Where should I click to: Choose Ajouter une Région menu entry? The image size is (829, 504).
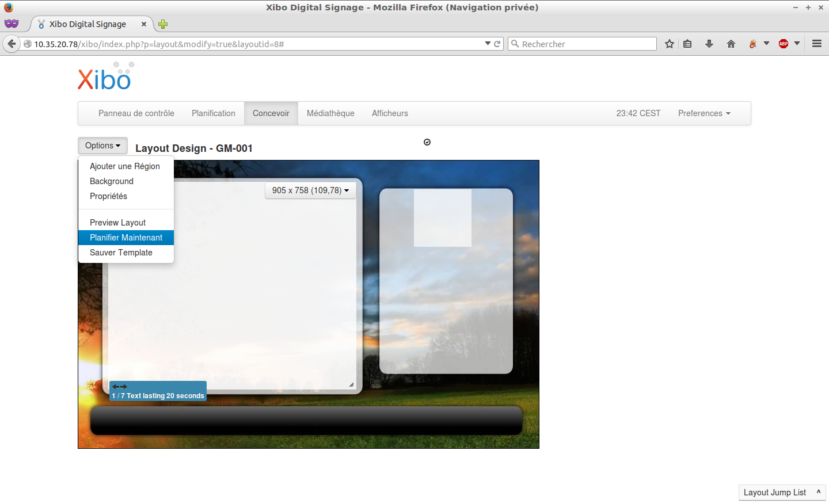pos(125,166)
